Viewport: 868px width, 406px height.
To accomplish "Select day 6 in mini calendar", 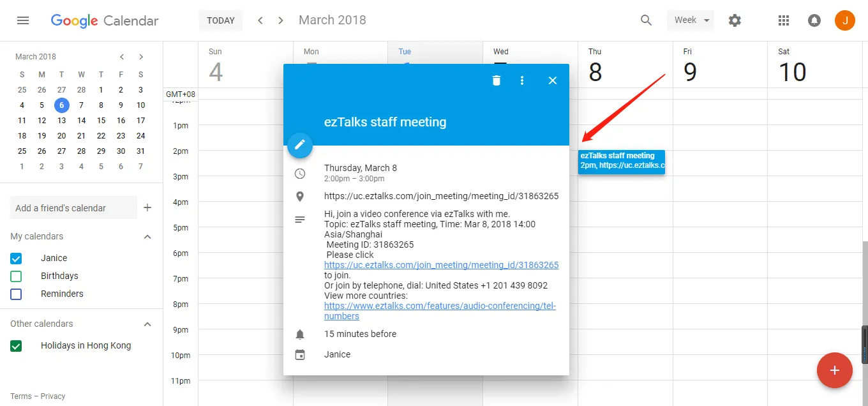I will (61, 105).
